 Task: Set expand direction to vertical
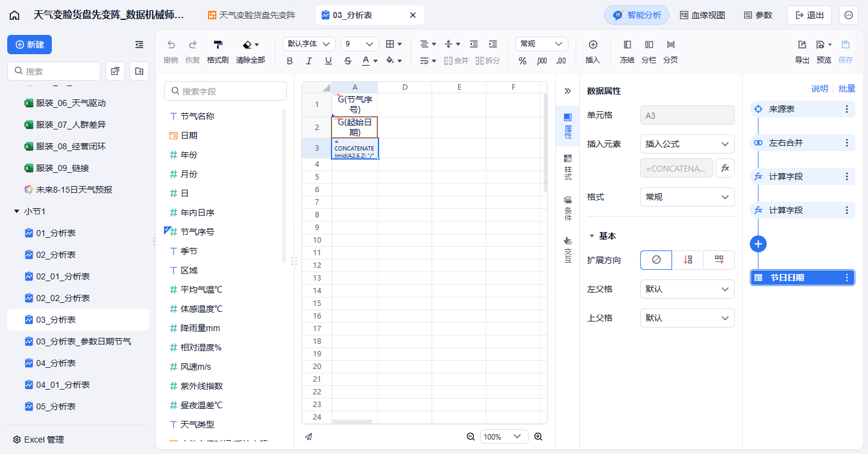[x=688, y=260]
